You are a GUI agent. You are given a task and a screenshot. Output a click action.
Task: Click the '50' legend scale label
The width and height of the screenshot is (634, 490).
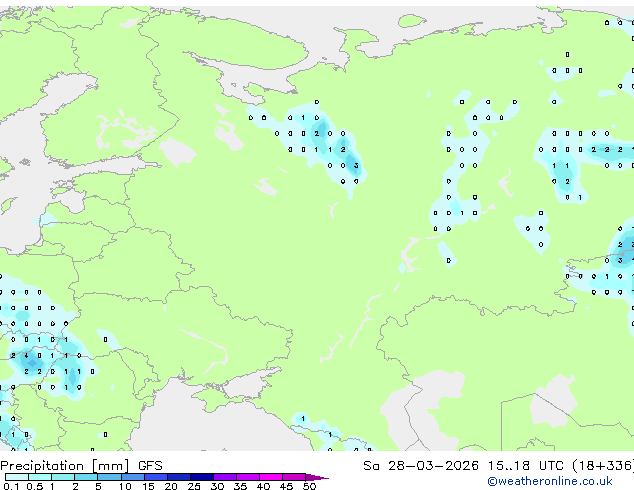(309, 486)
